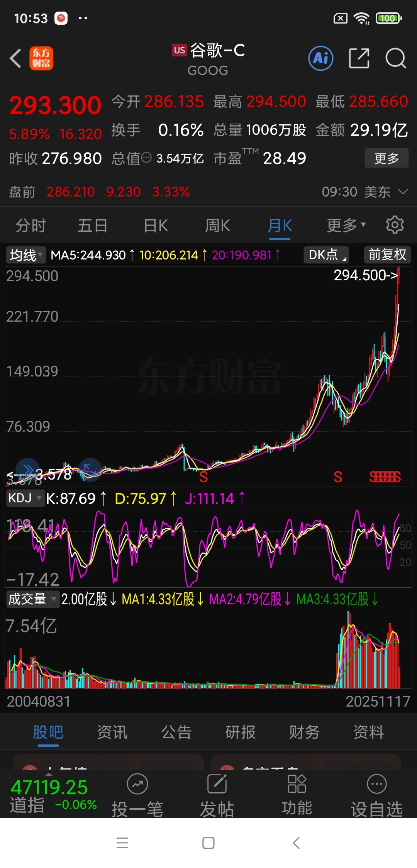This screenshot has height=868, width=417.
Task: Open the Ai assistant icon
Action: tap(321, 58)
